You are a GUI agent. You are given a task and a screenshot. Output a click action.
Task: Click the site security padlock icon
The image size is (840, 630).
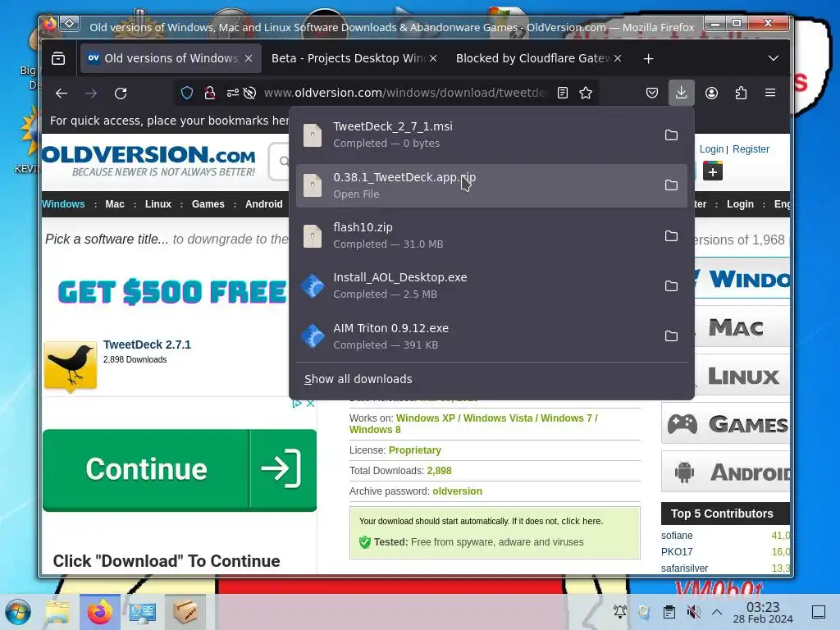[x=210, y=94]
